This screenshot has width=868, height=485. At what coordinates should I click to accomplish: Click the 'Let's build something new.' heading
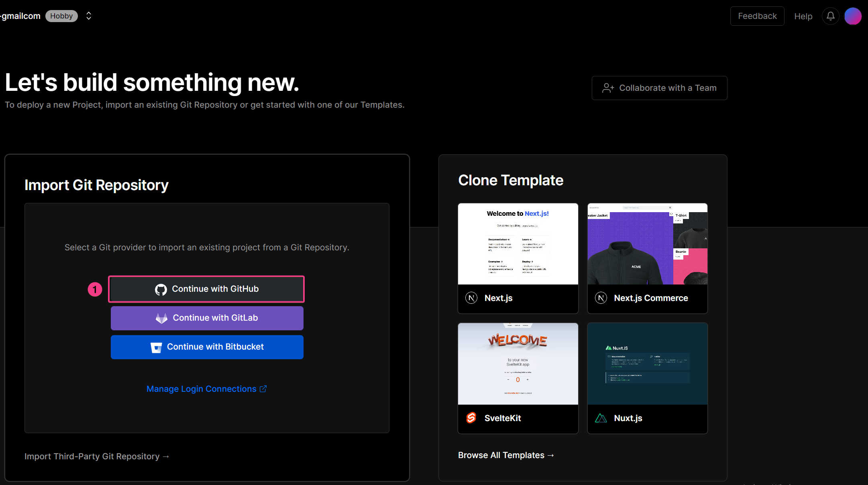(x=152, y=83)
